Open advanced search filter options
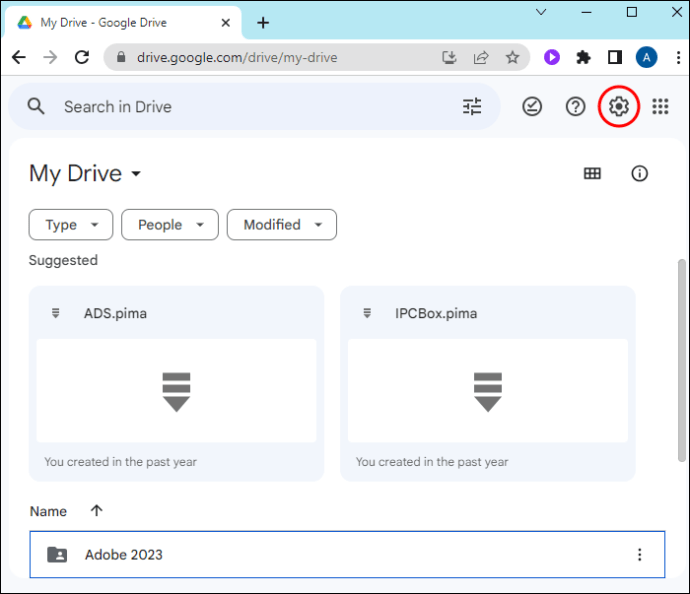The width and height of the screenshot is (690, 594). point(472,106)
